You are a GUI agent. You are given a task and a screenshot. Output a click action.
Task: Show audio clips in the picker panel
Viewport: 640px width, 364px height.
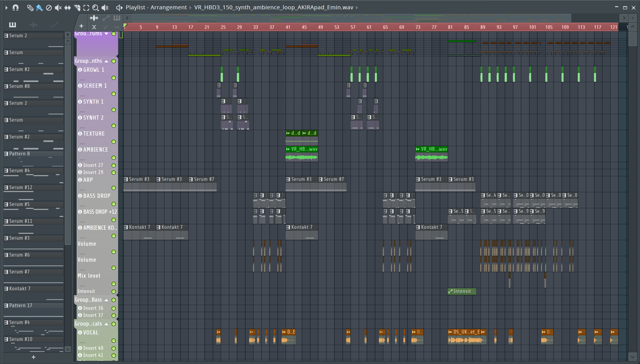(33, 25)
